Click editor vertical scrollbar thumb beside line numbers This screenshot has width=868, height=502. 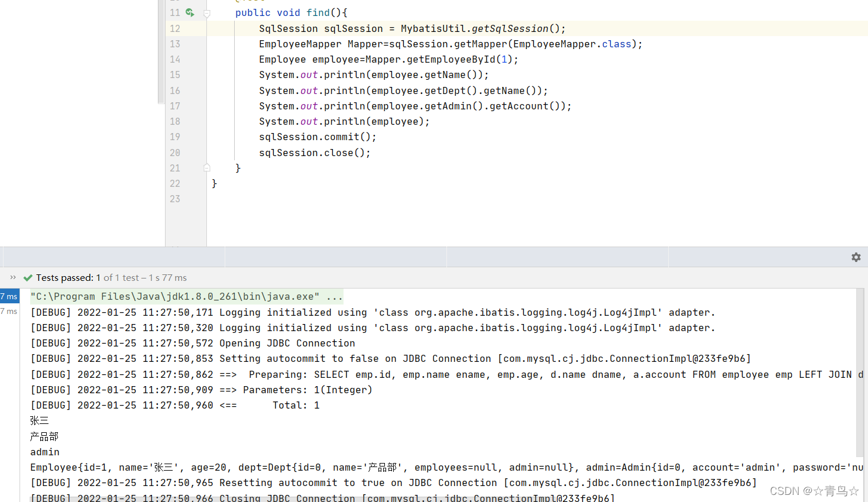[161, 52]
